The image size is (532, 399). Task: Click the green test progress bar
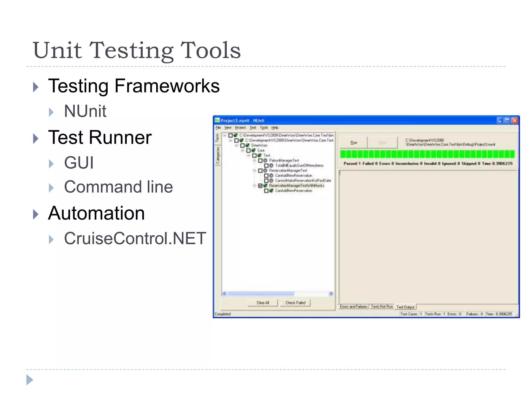(x=427, y=154)
